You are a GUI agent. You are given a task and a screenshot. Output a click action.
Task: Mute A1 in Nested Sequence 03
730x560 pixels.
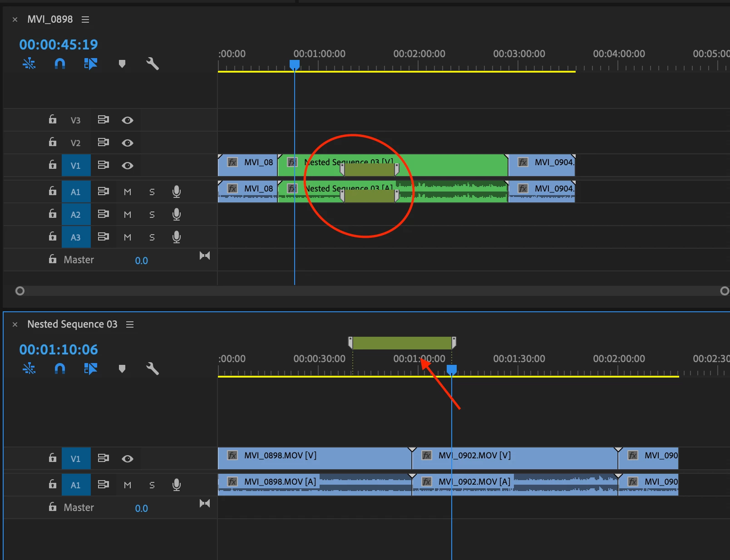point(128,485)
